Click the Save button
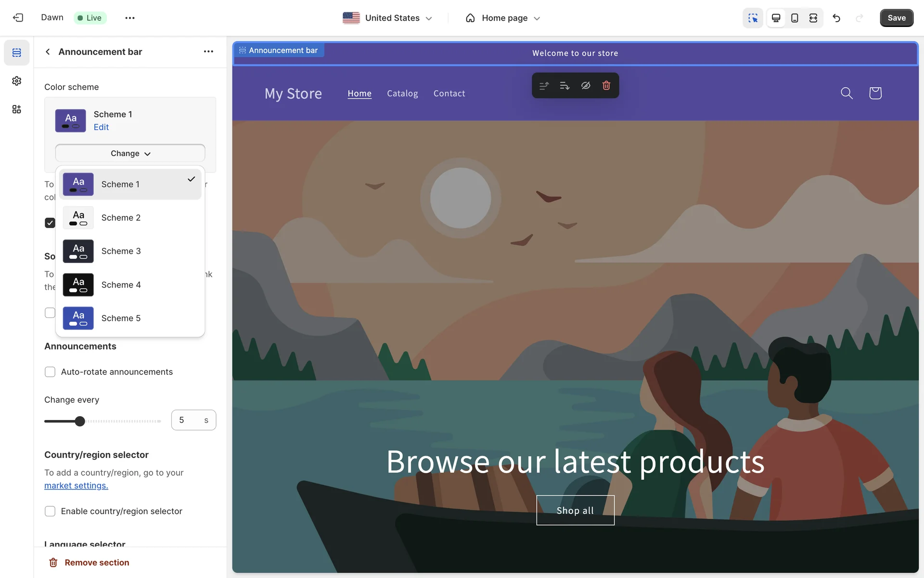 pyautogui.click(x=896, y=18)
